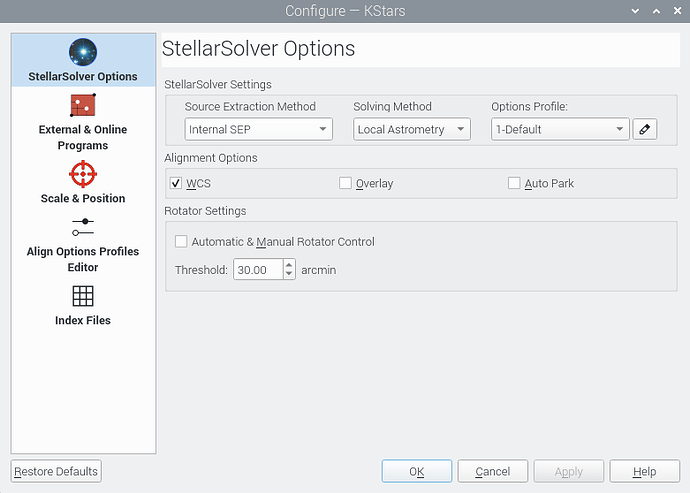The width and height of the screenshot is (690, 493).
Task: Enable the Overlay checkbox
Action: point(345,183)
